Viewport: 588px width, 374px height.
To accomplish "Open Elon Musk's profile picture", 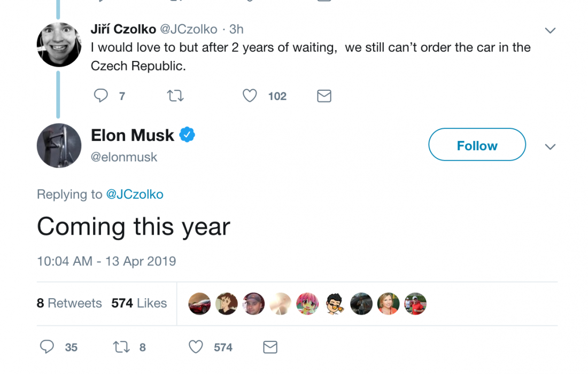I will (x=59, y=145).
